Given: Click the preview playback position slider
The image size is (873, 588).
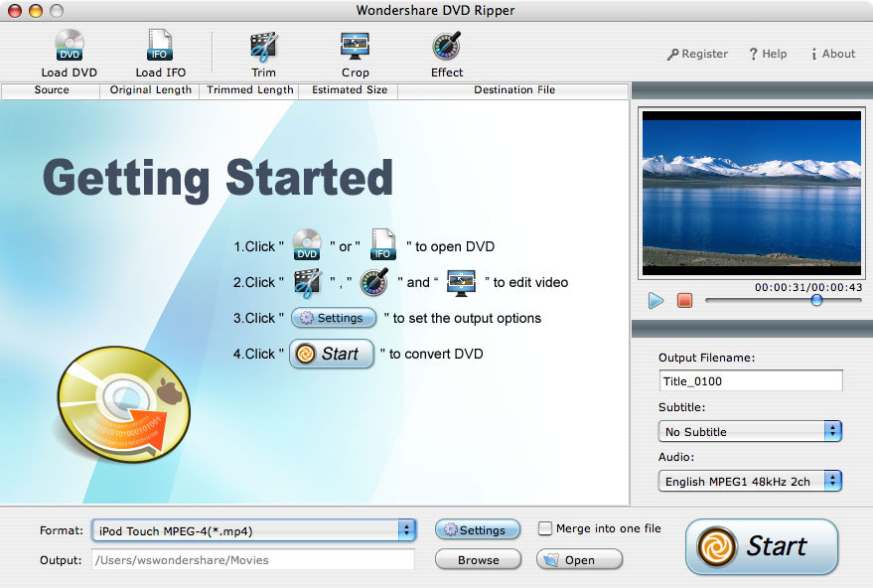Looking at the screenshot, I should coord(784,301).
